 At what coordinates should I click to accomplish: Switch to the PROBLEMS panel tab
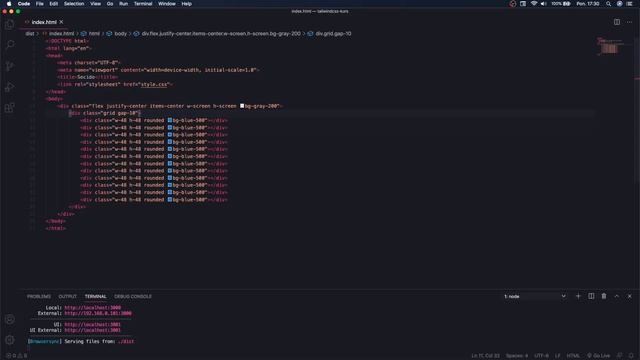click(39, 296)
